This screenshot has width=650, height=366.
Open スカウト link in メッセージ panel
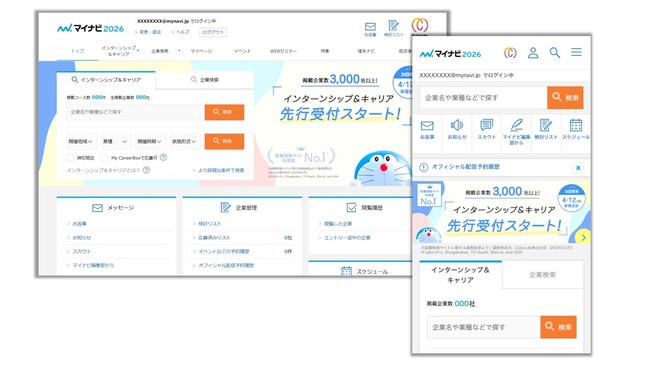(82, 251)
